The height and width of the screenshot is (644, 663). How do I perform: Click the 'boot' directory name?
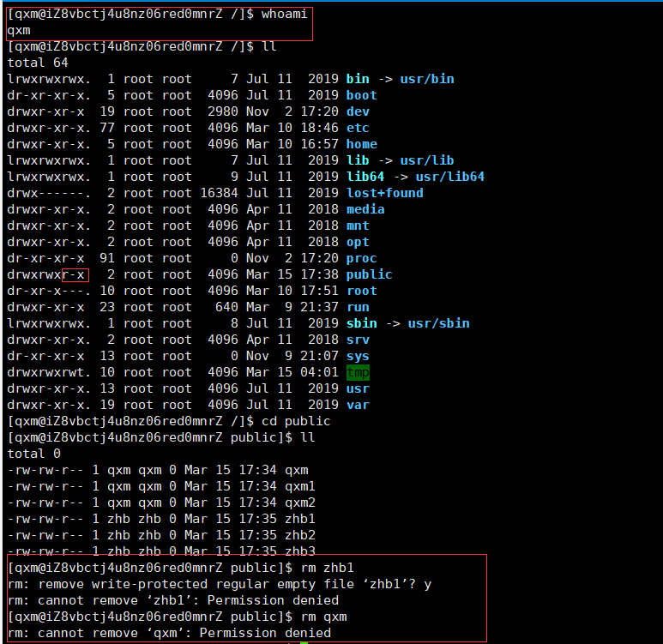coord(362,95)
